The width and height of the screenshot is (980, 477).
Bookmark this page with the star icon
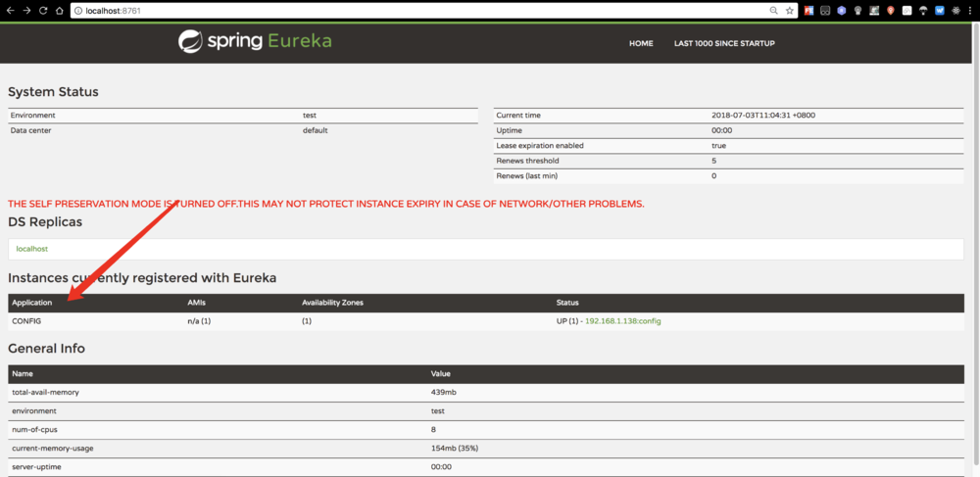789,11
